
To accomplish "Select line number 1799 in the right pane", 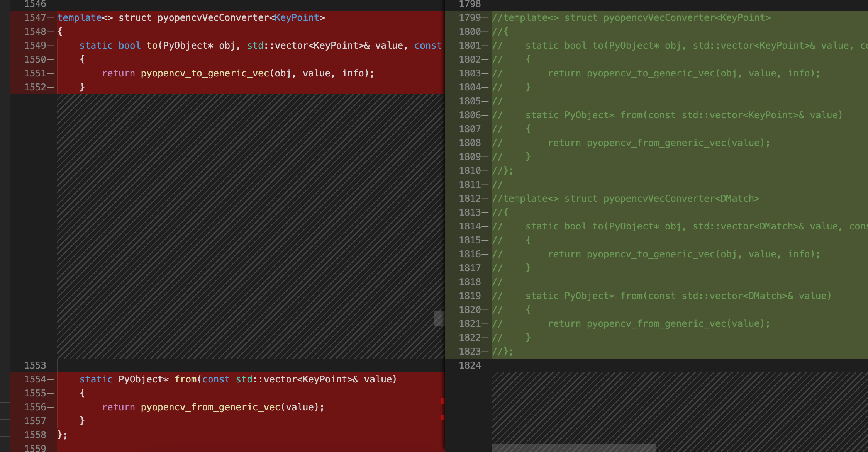I will (x=470, y=17).
